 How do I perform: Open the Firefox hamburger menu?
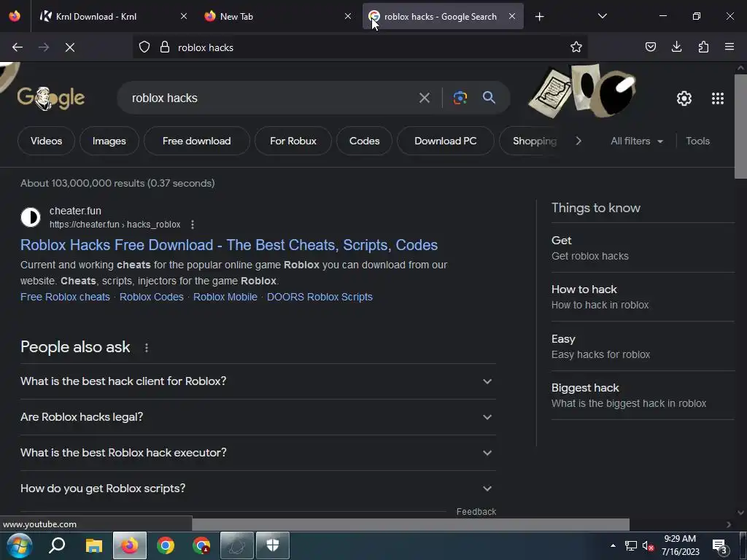coord(729,47)
